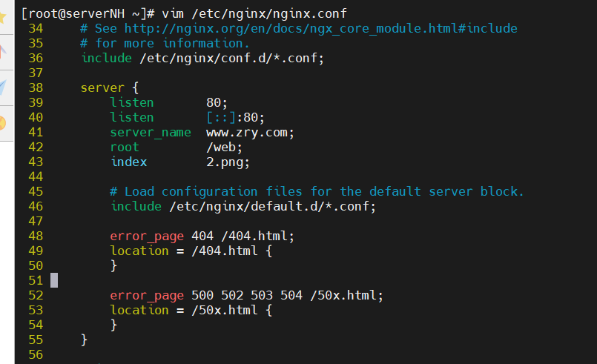Click the yellow star sidebar icon
The width and height of the screenshot is (597, 364).
(2, 17)
